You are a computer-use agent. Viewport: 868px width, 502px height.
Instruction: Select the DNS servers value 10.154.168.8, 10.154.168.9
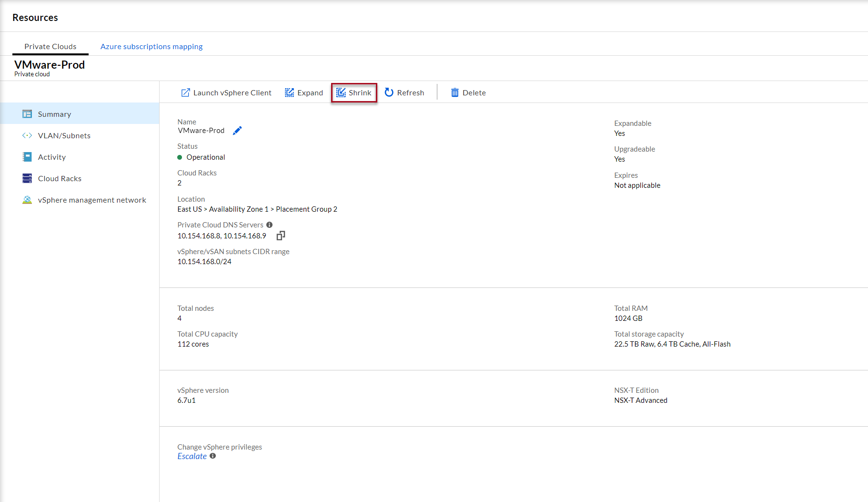pyautogui.click(x=222, y=236)
